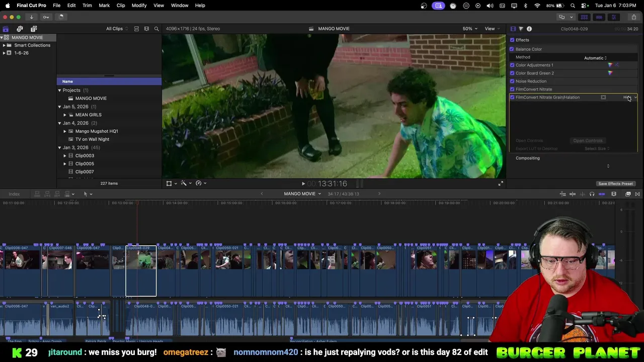
Task: Open the All Clips filter dropdown
Action: (x=117, y=29)
